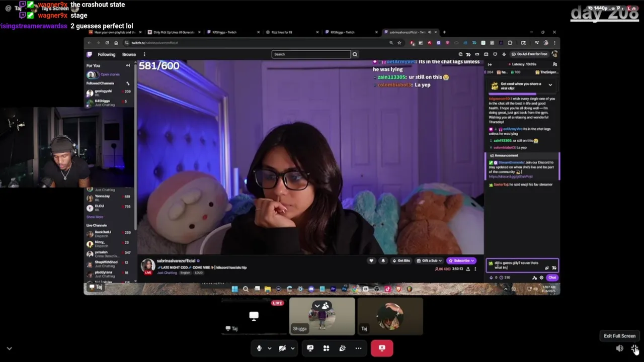Click the Twitch search input field
The height and width of the screenshot is (362, 644).
coord(311,54)
